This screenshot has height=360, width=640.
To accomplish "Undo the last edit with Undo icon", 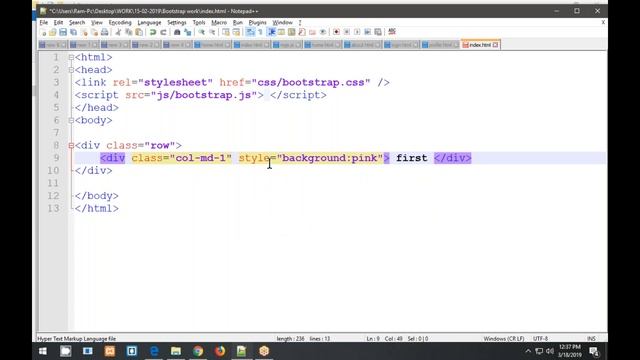I will pos(153,32).
